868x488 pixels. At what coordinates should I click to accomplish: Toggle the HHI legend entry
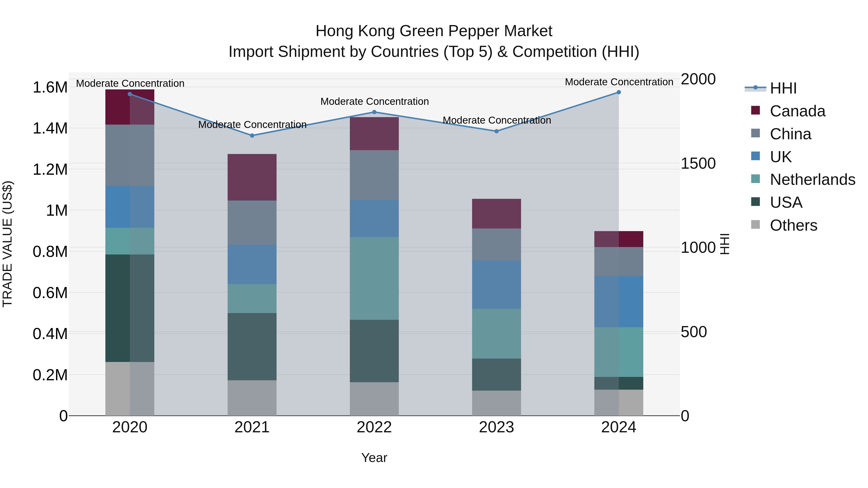point(771,88)
